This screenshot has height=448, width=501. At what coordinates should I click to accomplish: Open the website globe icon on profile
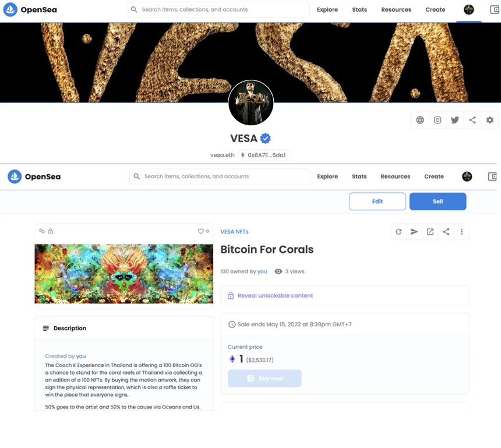tap(420, 120)
